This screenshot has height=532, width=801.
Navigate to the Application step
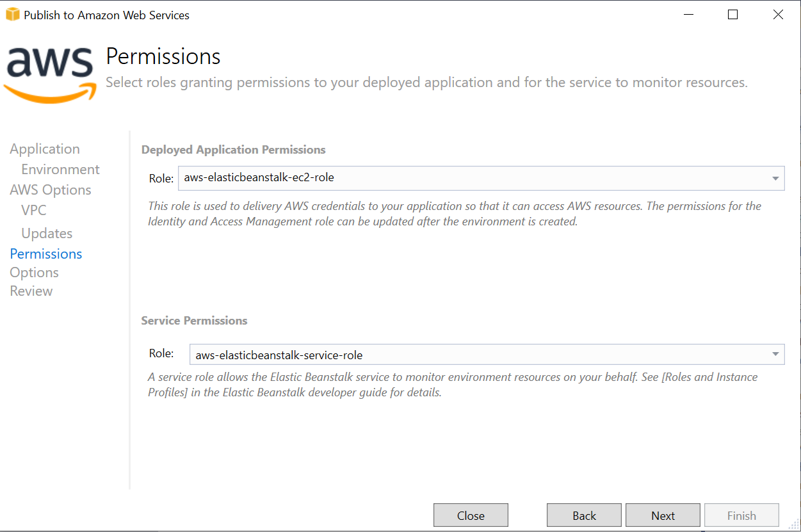[x=44, y=149]
